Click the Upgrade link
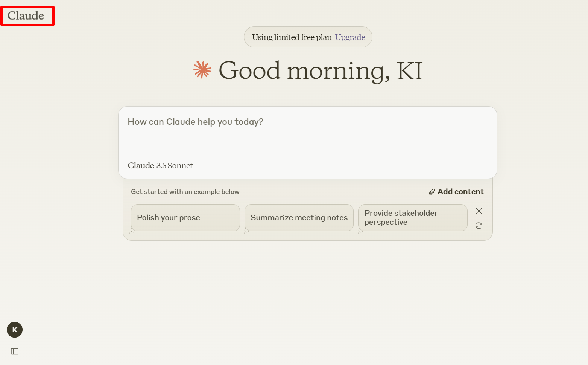This screenshot has height=365, width=588. tap(350, 37)
